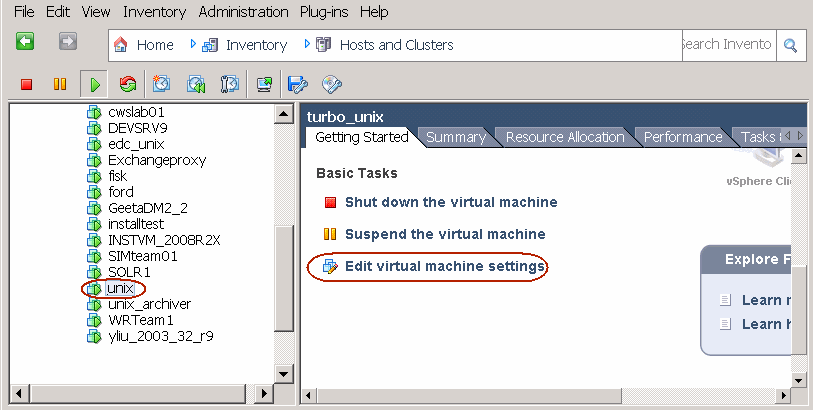
Task: Click the red Power Off toolbar icon
Action: point(27,85)
